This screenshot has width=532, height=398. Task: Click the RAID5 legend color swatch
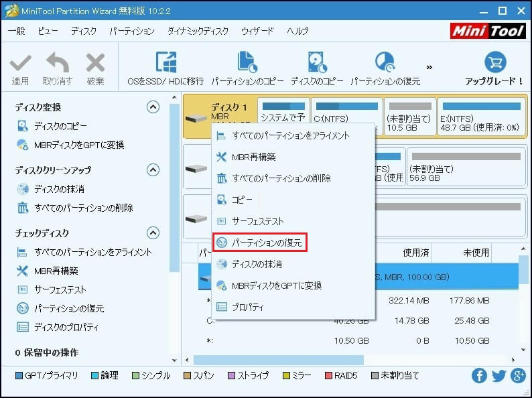(x=328, y=376)
